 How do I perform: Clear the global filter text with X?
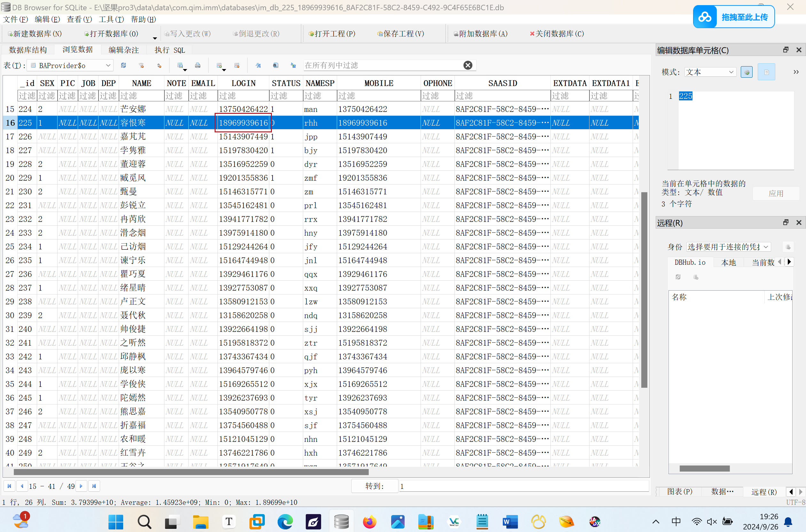[x=468, y=65]
